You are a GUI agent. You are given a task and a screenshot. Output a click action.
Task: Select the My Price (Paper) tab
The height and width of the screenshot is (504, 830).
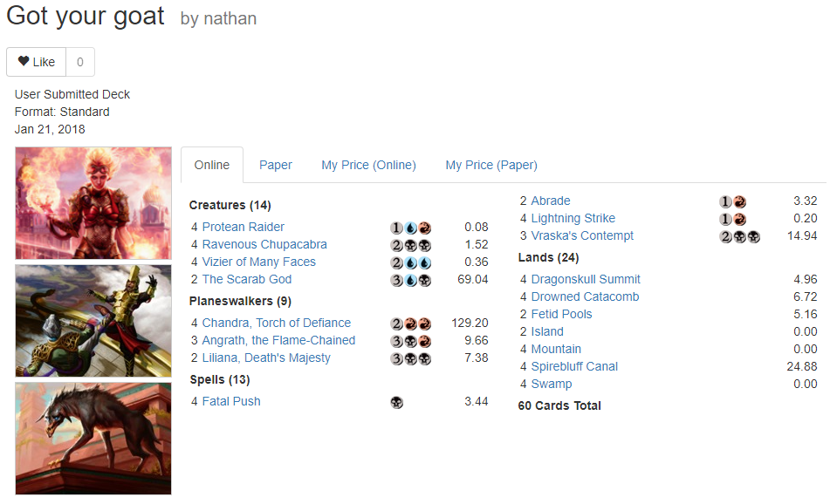pos(491,165)
